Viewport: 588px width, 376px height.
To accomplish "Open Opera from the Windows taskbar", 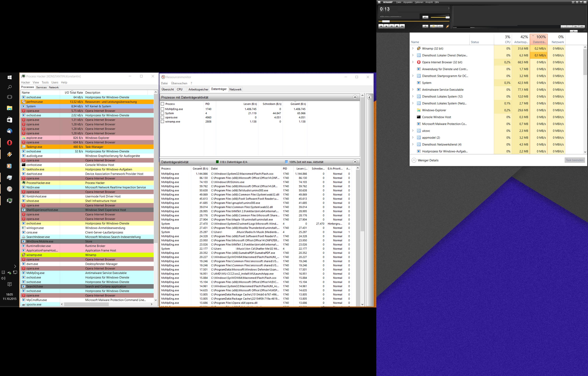I will pos(10,143).
